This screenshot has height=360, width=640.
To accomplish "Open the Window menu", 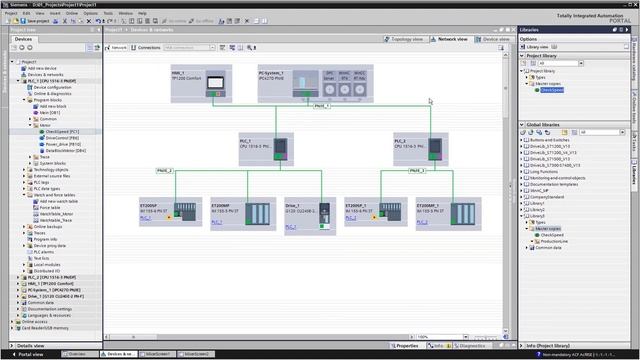I will (125, 13).
